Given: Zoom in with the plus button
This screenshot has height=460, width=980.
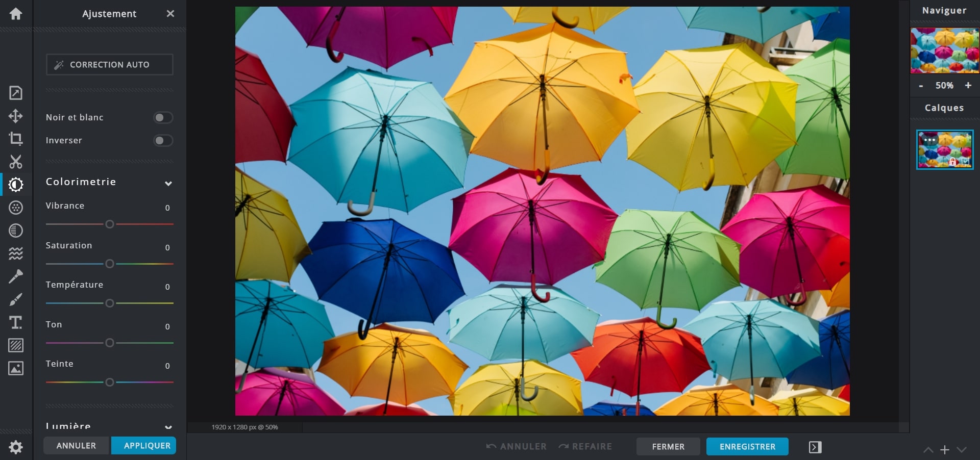Looking at the screenshot, I should 968,86.
